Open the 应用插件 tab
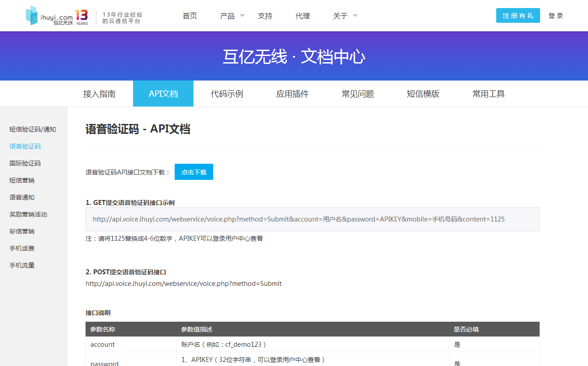Image resolution: width=588 pixels, height=366 pixels. tap(292, 94)
